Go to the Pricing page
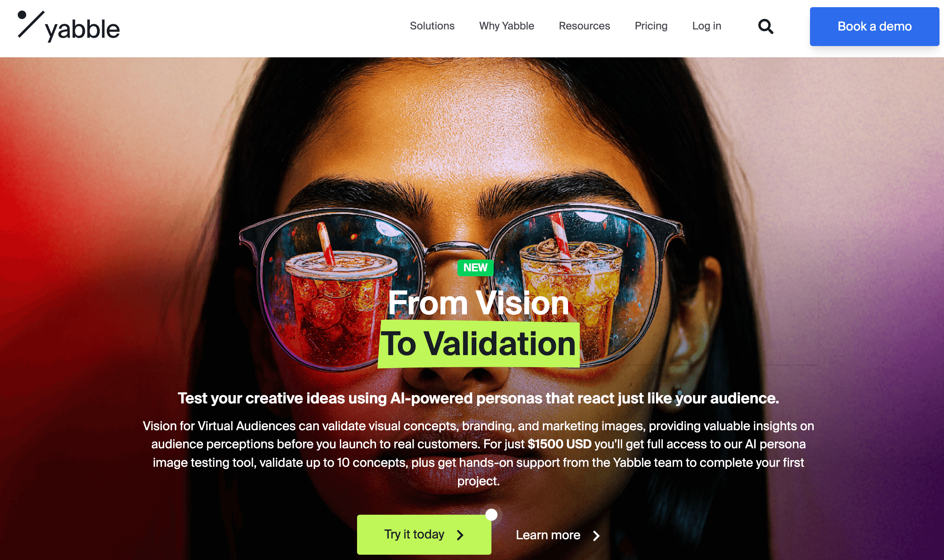 [651, 26]
